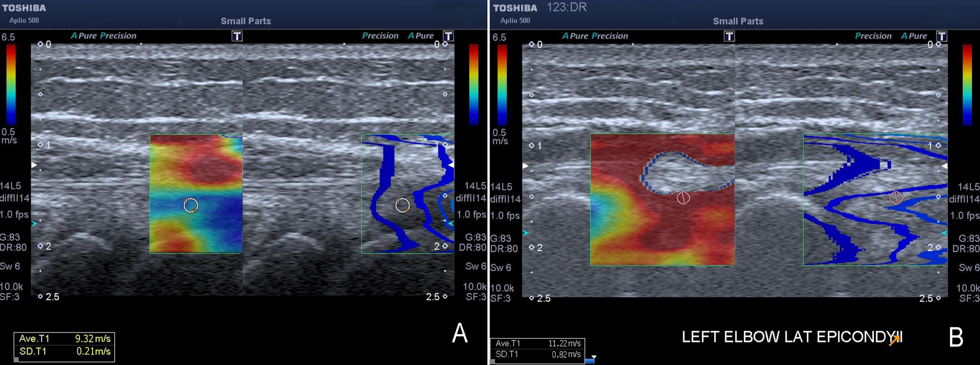Click the TOSHIBA logo in panel A

tap(24, 8)
